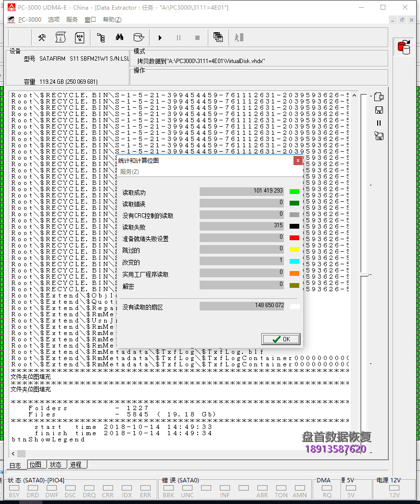Open the 服务(Z) menu in statistics dialog

coord(127,172)
